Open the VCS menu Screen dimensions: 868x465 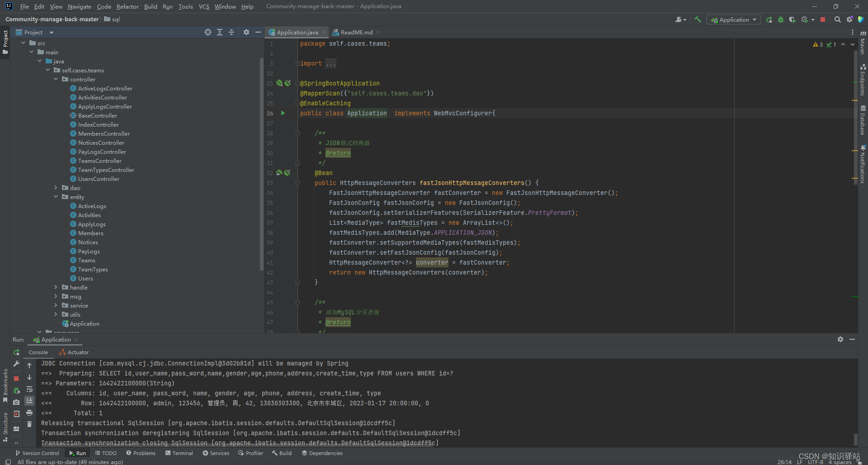coord(204,6)
